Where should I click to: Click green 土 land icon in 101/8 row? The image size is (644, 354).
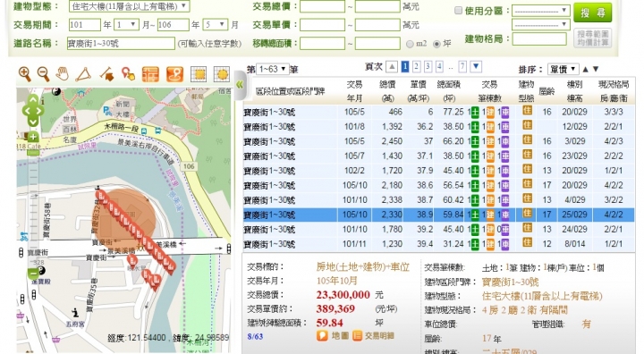pyautogui.click(x=475, y=127)
